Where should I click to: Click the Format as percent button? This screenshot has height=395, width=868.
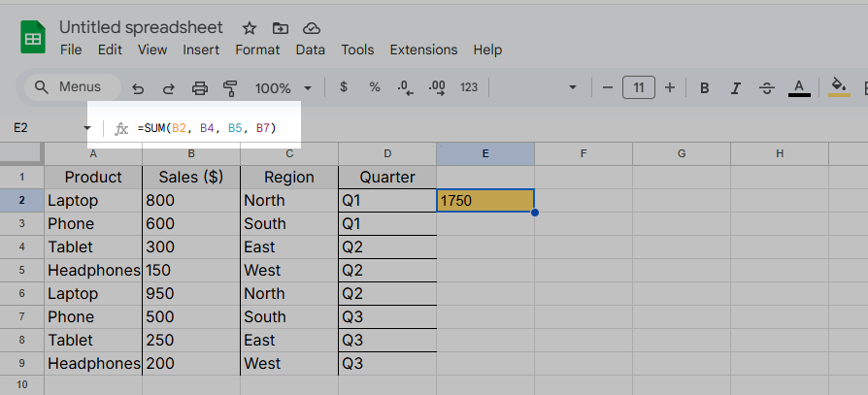(x=375, y=87)
